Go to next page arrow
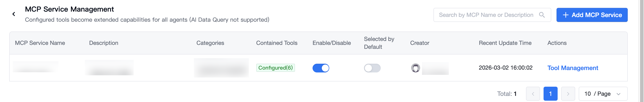 (568, 94)
